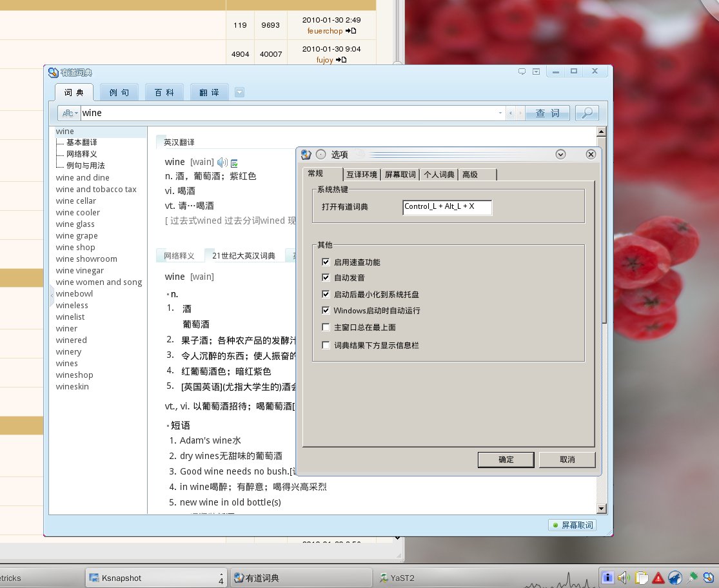
Task: Select the 常规 options tab
Action: (x=323, y=173)
